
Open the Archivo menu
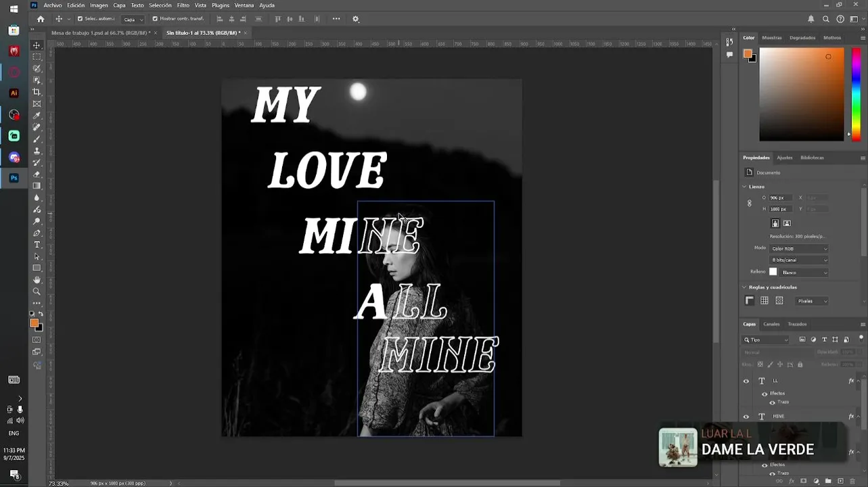click(53, 5)
